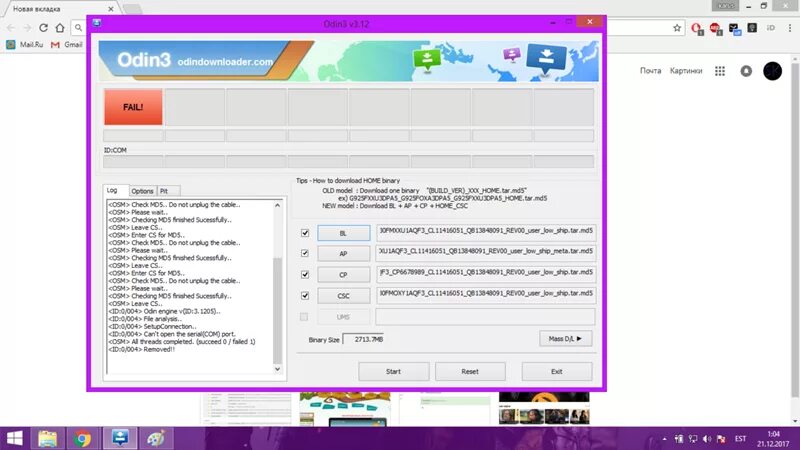Click the CP file button

click(343, 274)
